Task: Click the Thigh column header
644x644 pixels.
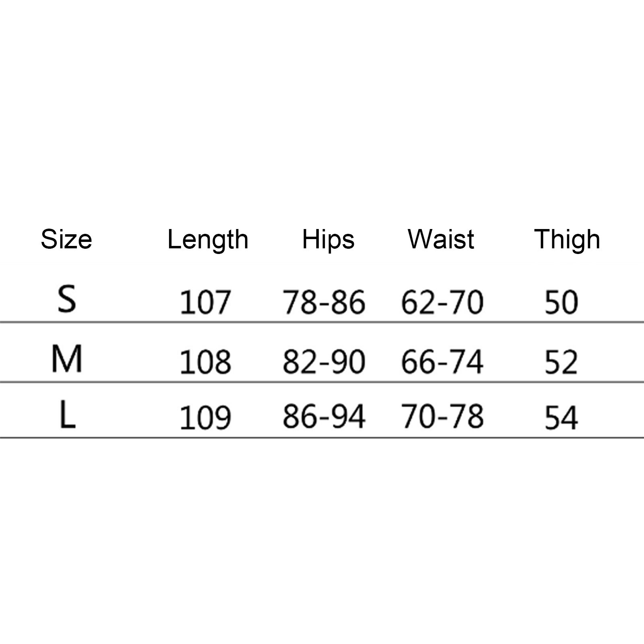Action: click(567, 239)
